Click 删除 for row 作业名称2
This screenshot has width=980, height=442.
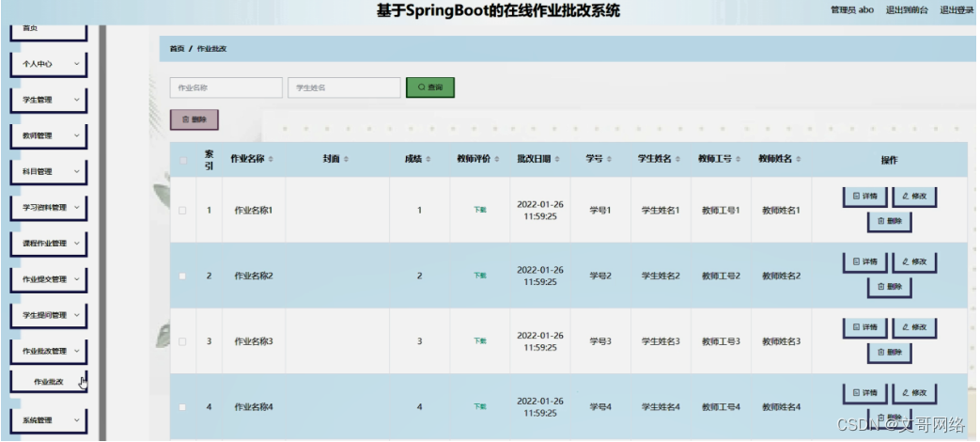(890, 287)
